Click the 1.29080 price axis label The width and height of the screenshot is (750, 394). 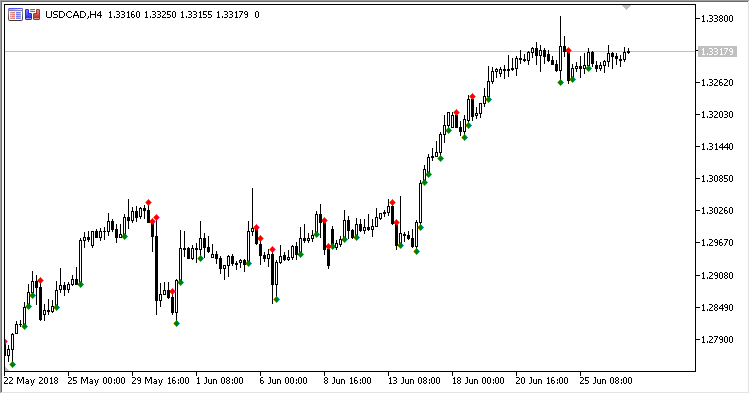click(717, 276)
